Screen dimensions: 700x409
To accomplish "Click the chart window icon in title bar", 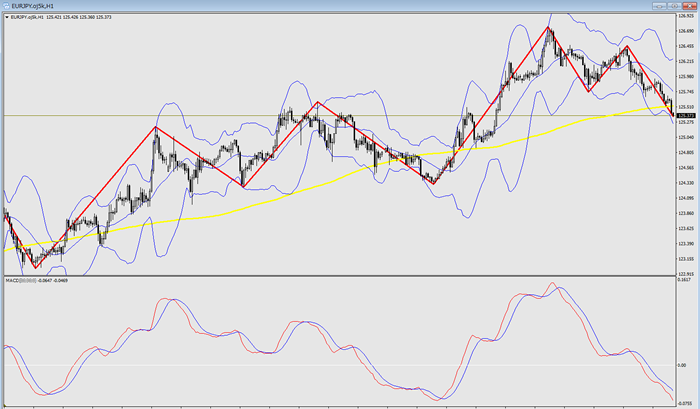I will click(5, 6).
